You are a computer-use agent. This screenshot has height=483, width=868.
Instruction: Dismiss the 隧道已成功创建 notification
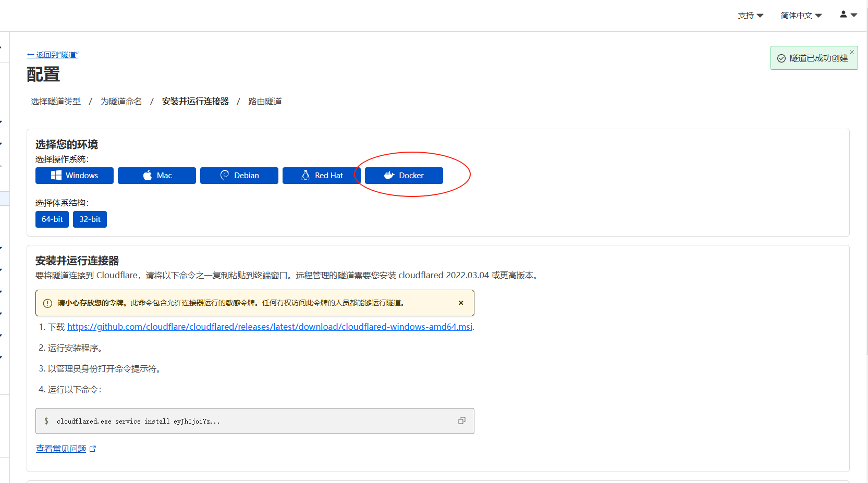852,52
